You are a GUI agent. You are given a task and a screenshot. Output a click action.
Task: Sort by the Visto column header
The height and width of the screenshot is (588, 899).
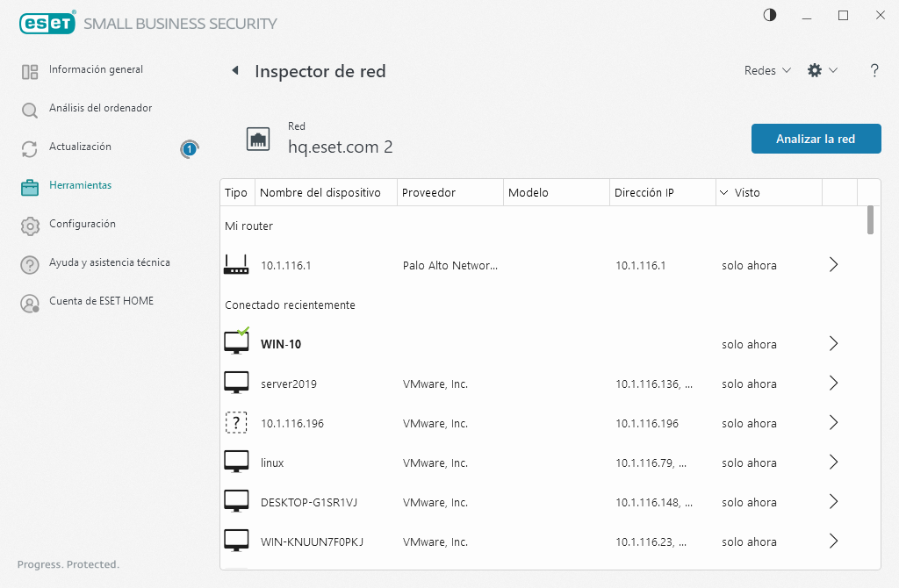point(746,192)
